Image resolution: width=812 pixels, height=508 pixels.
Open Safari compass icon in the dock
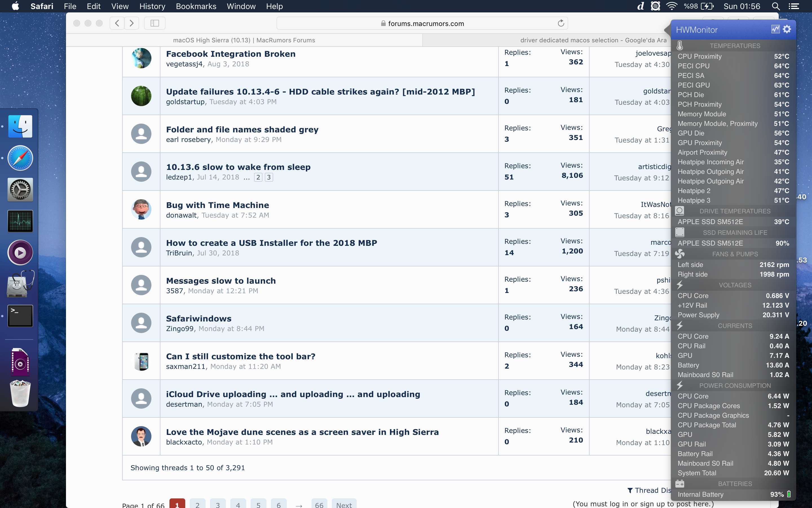[x=20, y=158]
